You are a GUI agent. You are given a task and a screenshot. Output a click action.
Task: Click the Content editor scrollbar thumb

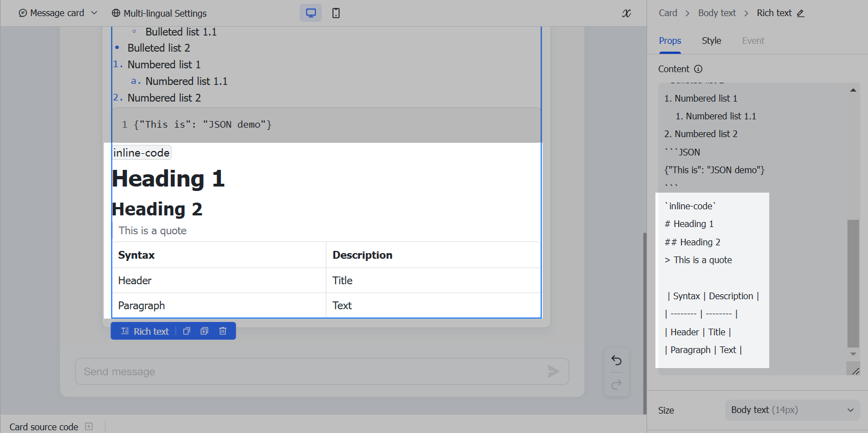pyautogui.click(x=853, y=283)
